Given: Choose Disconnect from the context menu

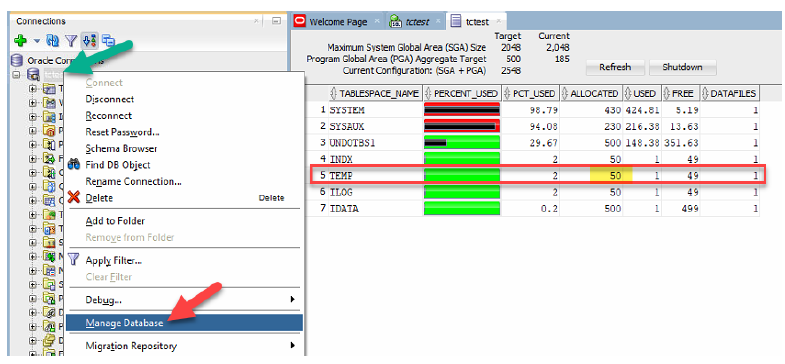Looking at the screenshot, I should click(x=110, y=99).
